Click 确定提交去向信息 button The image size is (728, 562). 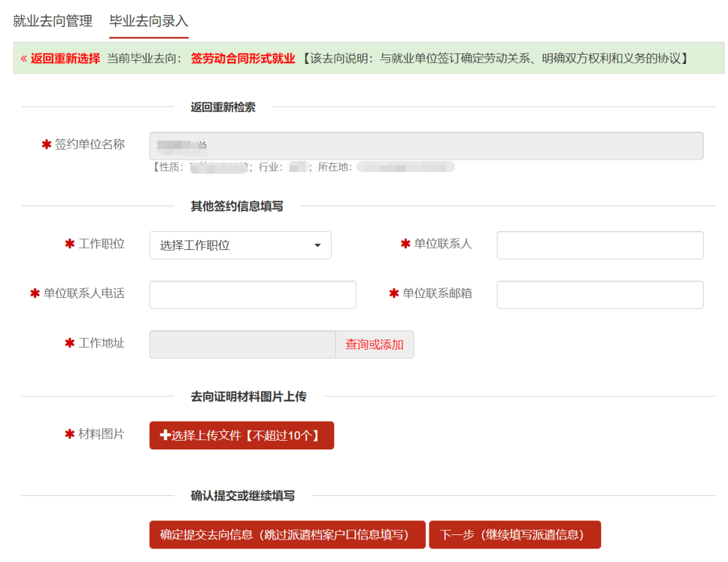287,534
